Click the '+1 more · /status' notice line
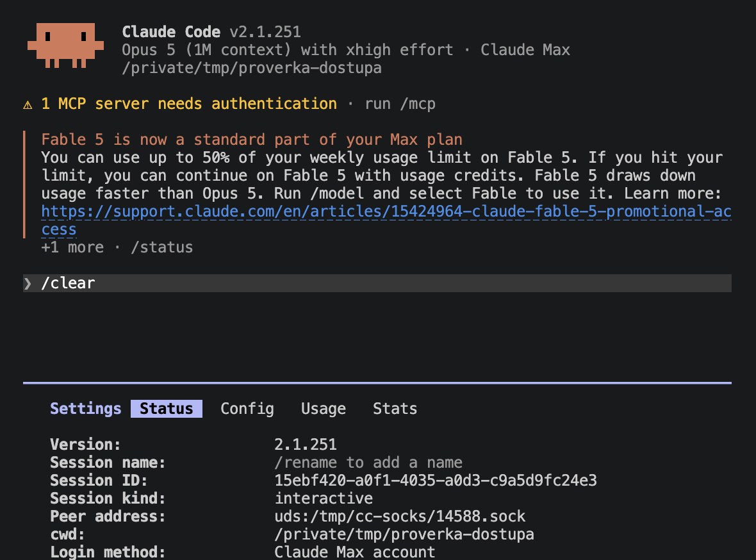The width and height of the screenshot is (756, 560). 117,247
